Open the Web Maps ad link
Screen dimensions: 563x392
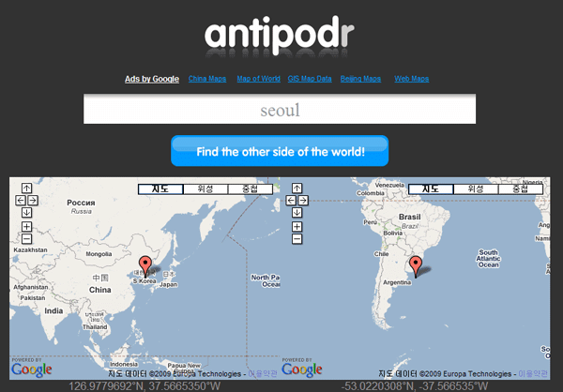pyautogui.click(x=412, y=79)
